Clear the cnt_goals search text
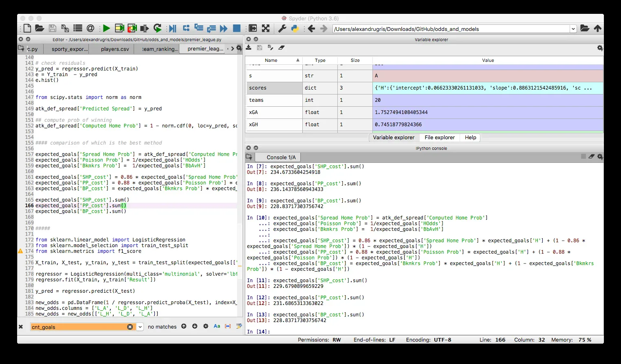 point(130,327)
